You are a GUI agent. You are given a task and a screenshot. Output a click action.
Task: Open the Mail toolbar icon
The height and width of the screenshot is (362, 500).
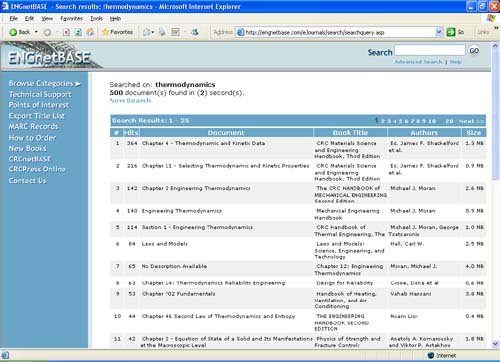(146, 32)
